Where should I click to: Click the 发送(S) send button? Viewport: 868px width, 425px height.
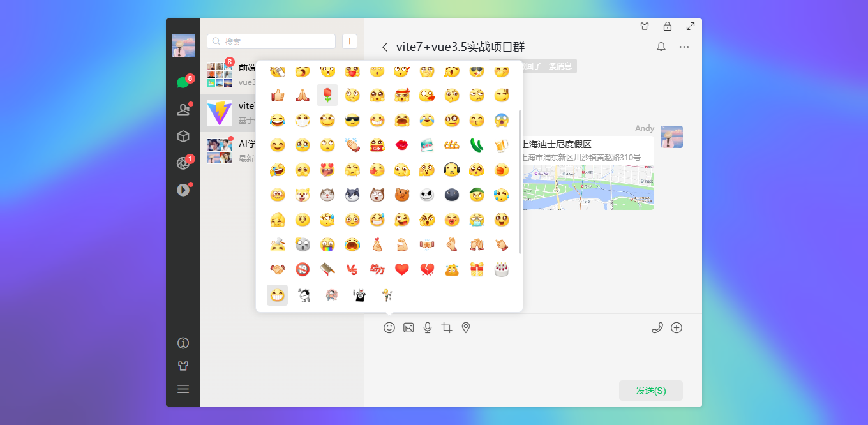pos(650,390)
